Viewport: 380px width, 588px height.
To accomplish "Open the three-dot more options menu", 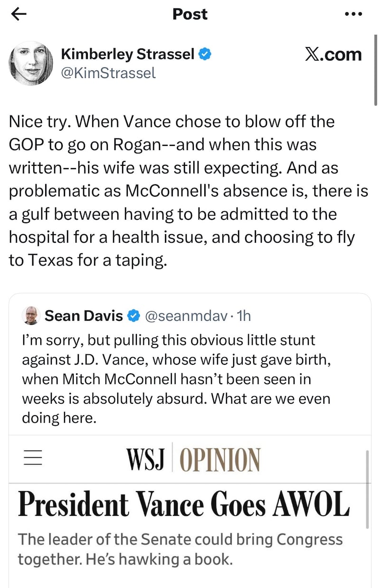I will point(353,14).
